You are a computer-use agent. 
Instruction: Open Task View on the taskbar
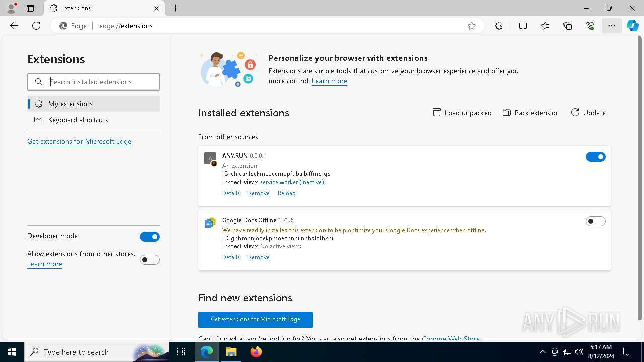[x=181, y=352]
